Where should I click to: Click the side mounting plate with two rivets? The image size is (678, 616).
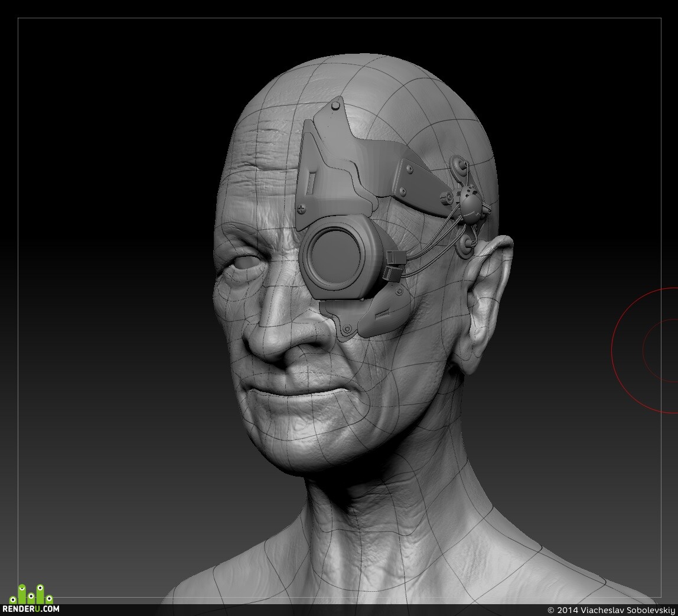pos(418,181)
